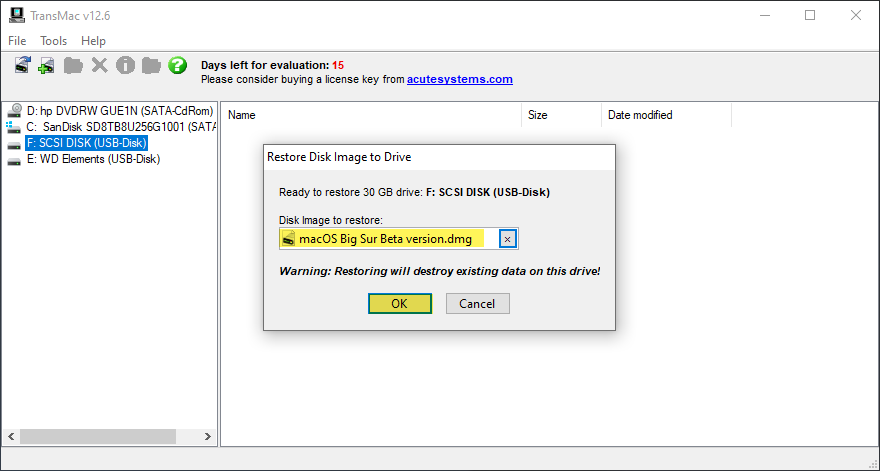The image size is (880, 471).
Task: Open the Tools menu
Action: coord(53,40)
